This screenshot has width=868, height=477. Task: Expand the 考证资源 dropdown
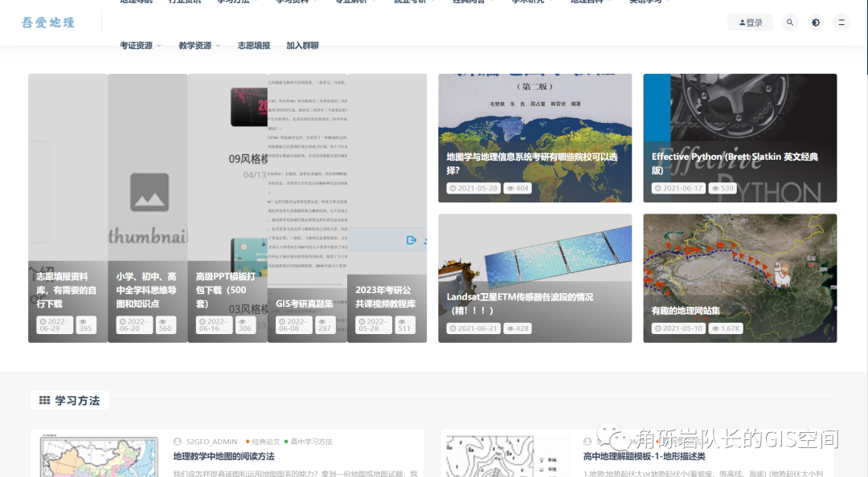pyautogui.click(x=136, y=46)
